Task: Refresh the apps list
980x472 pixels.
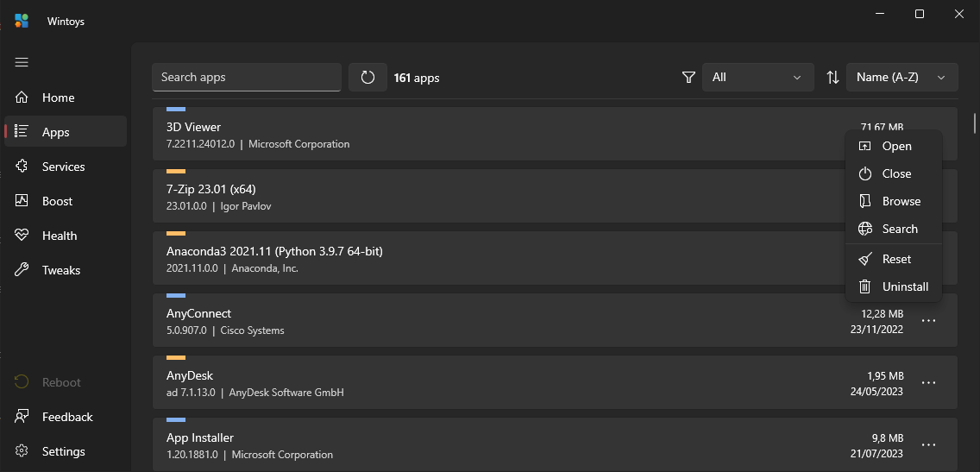Action: click(x=367, y=77)
